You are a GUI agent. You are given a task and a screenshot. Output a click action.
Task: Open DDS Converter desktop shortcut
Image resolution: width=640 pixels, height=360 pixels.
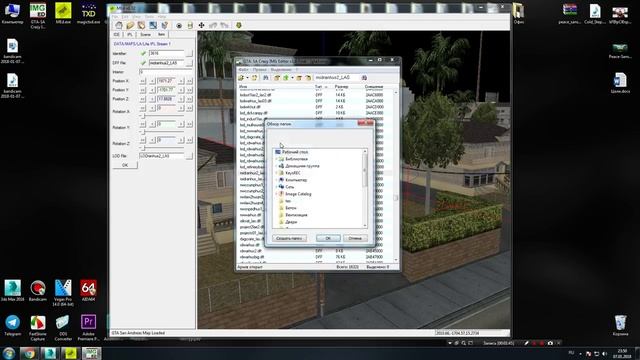click(63, 327)
